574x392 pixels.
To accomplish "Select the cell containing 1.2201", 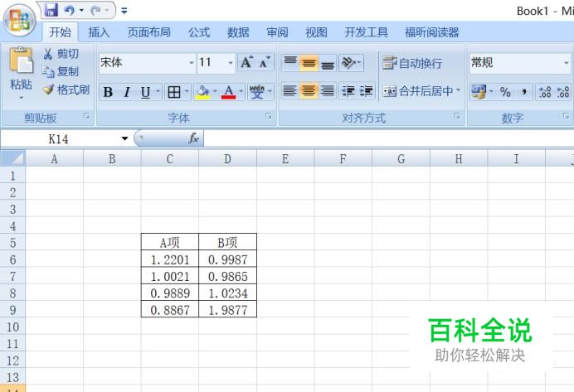I will (170, 259).
